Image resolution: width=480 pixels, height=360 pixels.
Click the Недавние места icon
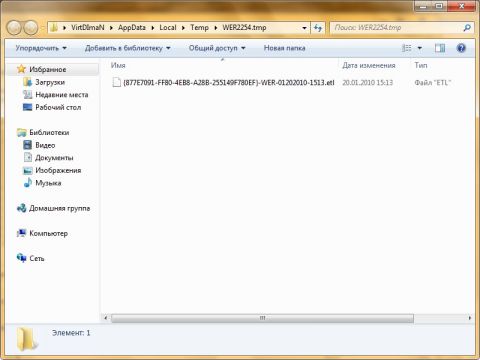click(x=28, y=95)
